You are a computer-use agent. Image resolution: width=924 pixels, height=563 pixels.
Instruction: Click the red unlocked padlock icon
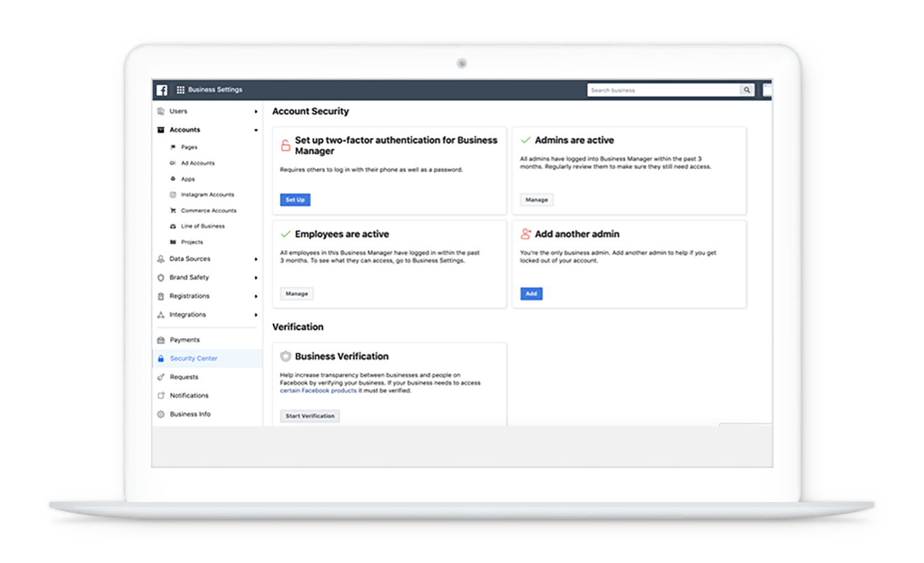point(285,145)
